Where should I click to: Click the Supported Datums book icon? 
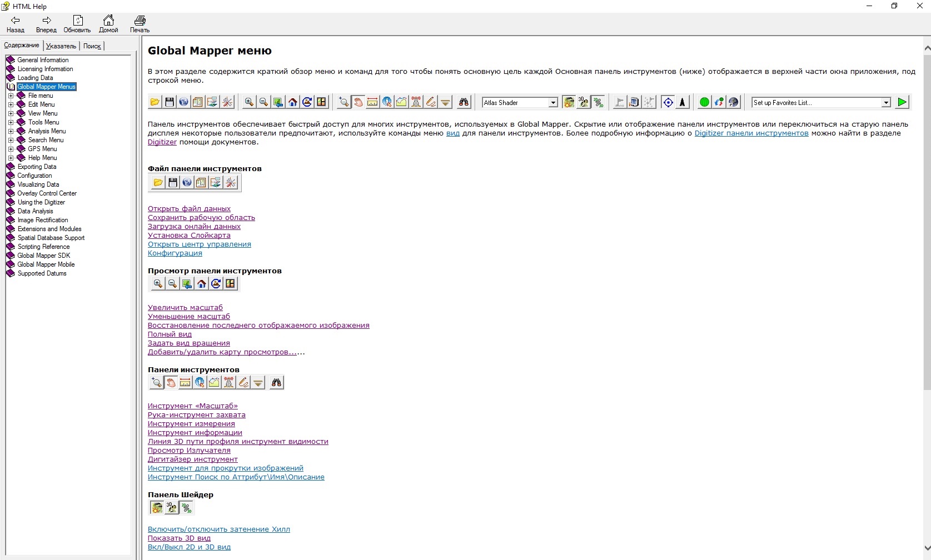(x=11, y=273)
